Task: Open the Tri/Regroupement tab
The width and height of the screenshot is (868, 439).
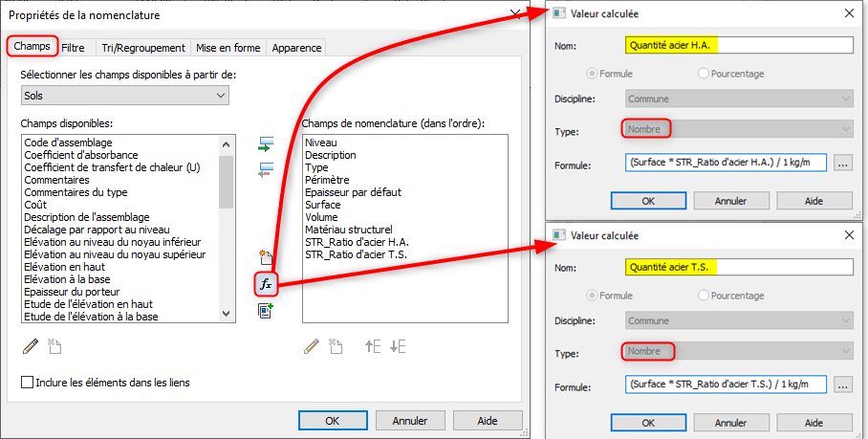Action: [143, 47]
